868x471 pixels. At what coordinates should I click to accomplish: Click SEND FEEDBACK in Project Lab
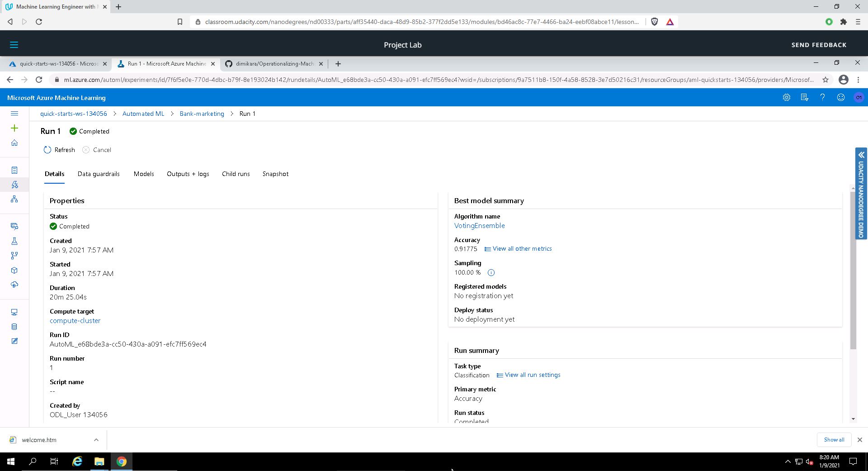coord(819,45)
